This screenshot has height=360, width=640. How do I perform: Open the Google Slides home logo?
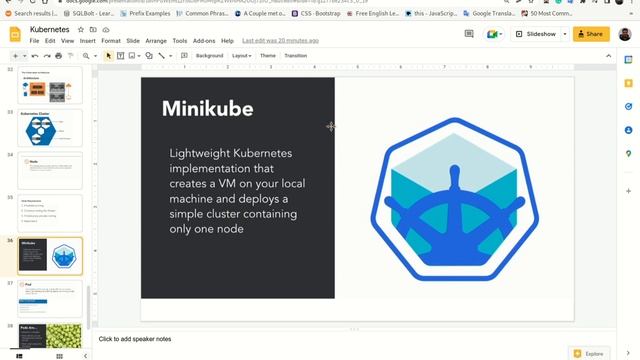(15, 34)
